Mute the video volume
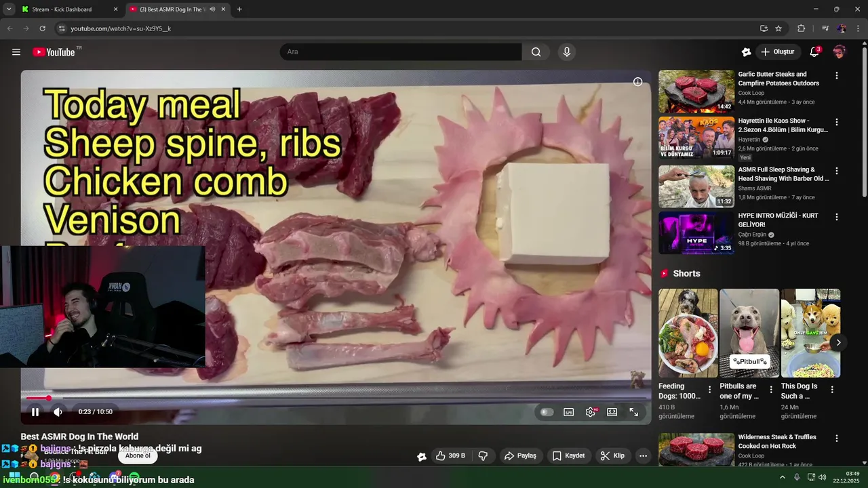868x488 pixels. tap(58, 411)
